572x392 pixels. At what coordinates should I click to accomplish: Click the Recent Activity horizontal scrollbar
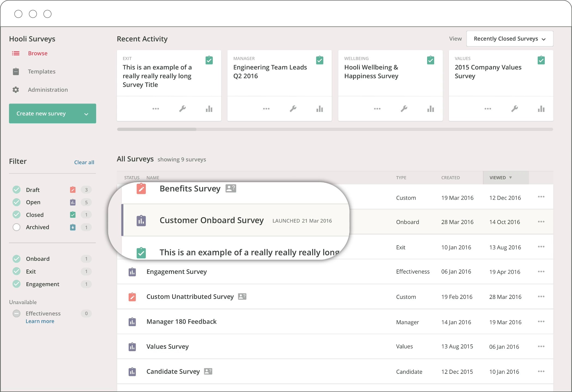(x=157, y=129)
